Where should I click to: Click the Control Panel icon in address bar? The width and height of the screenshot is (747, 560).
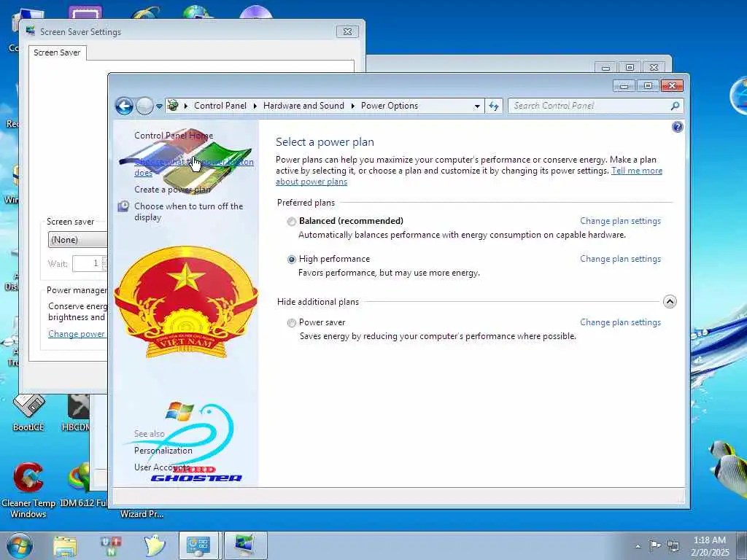point(173,105)
